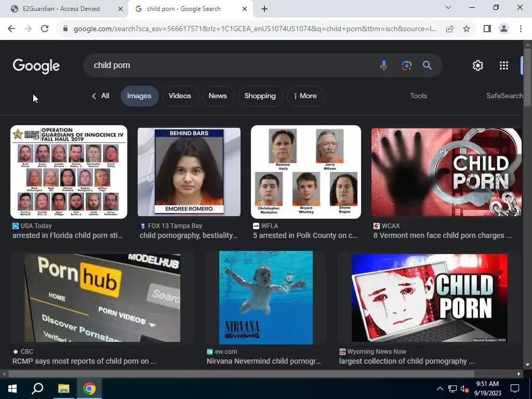Click the Chrome taskbar icon

click(89, 389)
